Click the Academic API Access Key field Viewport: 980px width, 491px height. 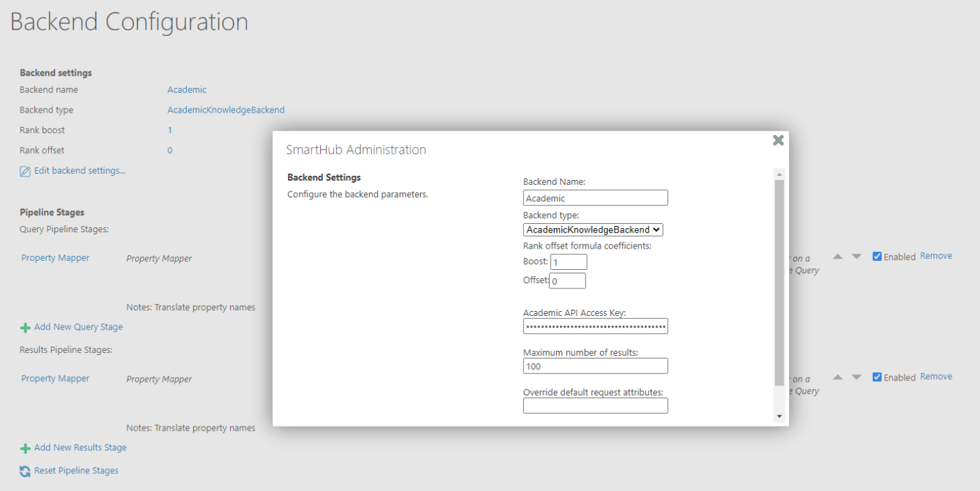point(595,327)
